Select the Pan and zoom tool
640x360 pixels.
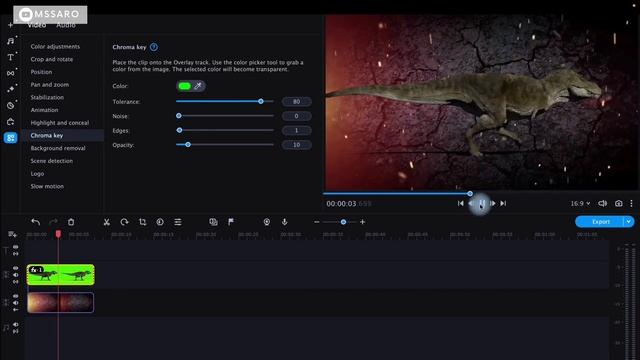[49, 84]
